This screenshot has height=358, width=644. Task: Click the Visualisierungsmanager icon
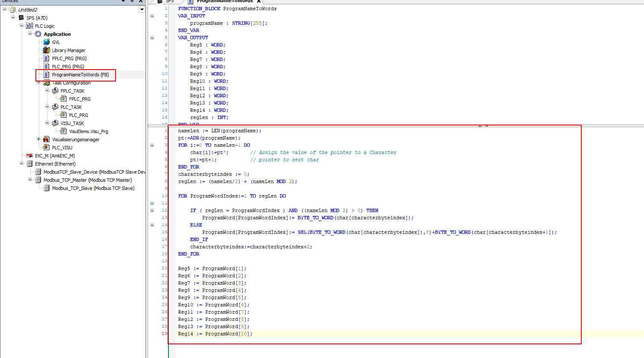coord(46,140)
